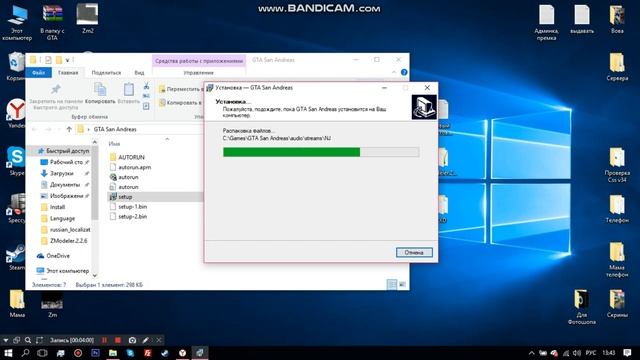
Task: Select the autorun.apm file
Action: pos(130,167)
